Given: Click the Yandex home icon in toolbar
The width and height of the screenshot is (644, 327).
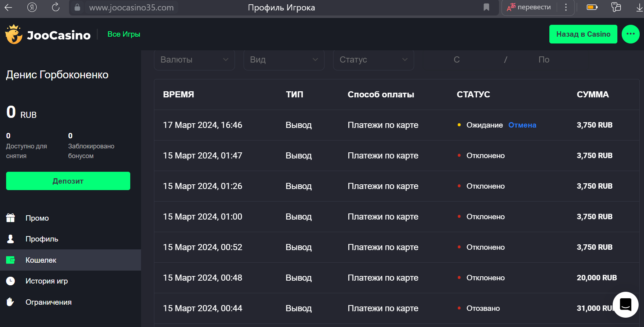Looking at the screenshot, I should (x=32, y=7).
